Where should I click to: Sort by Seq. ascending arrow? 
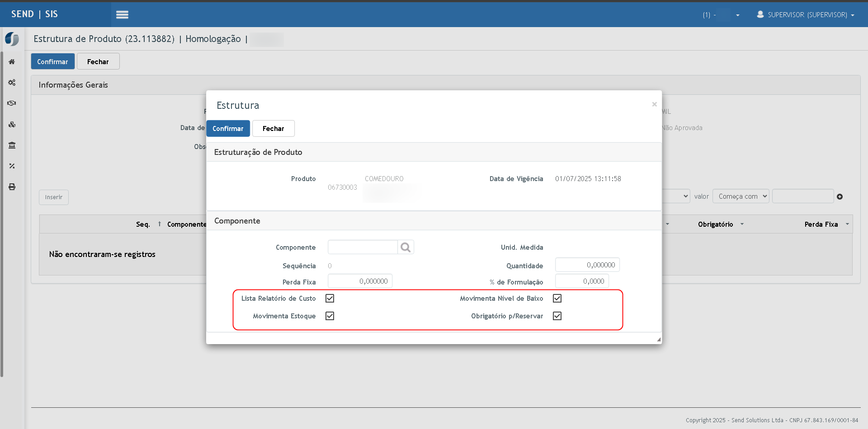click(x=160, y=224)
